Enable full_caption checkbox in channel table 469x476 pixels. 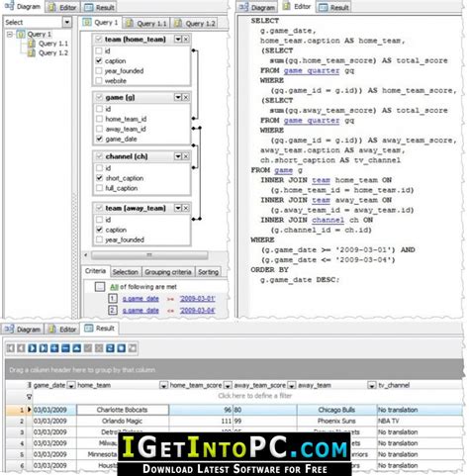point(99,188)
